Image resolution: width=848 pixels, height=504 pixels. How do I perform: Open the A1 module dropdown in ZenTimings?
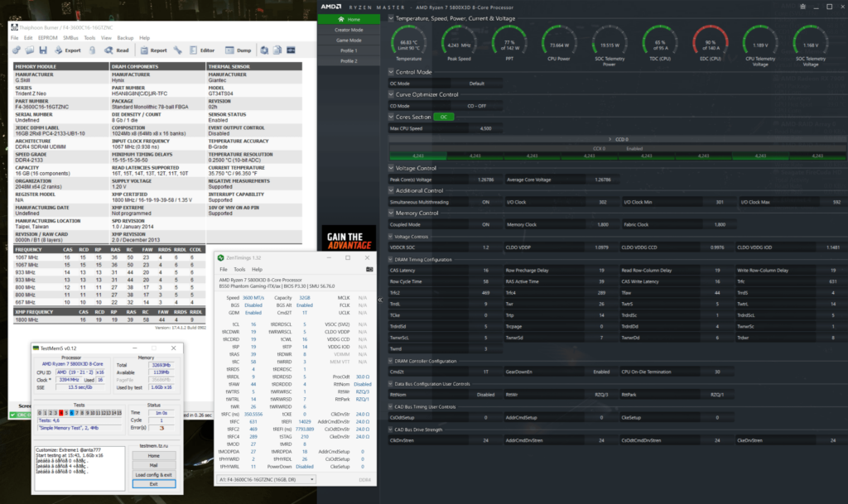[x=266, y=479]
